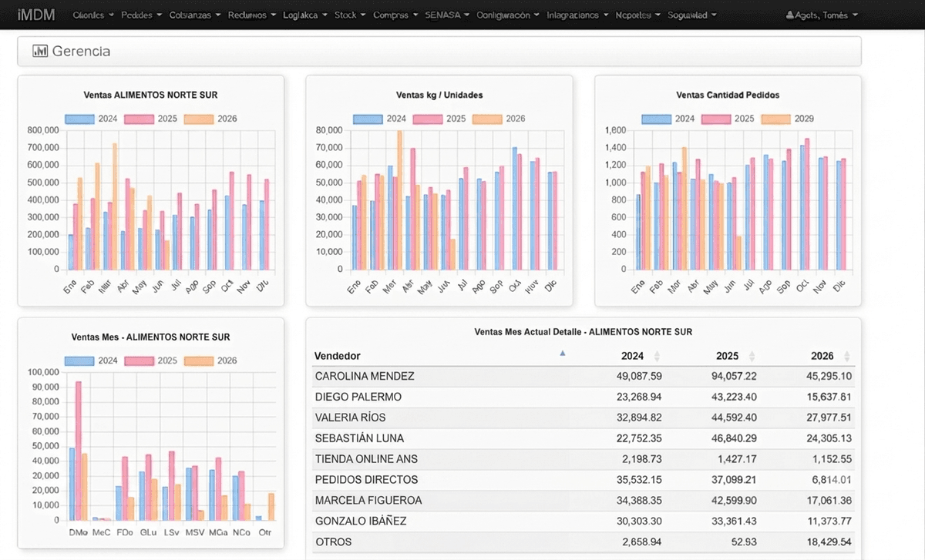The image size is (925, 560).
Task: Select the MARCELA FIGUEROA row name
Action: pyautogui.click(x=368, y=501)
